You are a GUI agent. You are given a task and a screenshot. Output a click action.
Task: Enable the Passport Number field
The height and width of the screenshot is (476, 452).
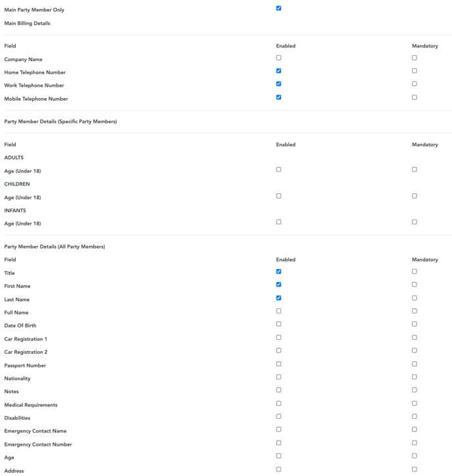coord(279,364)
